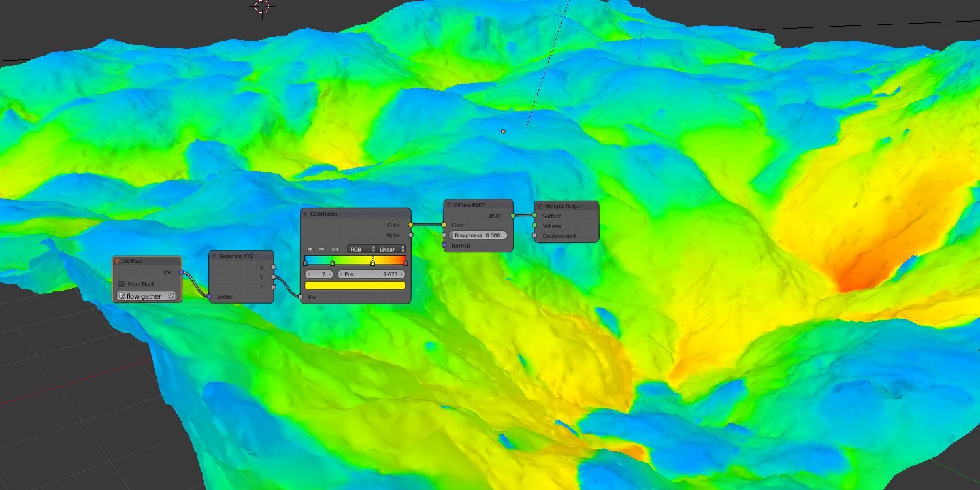Select the UV Map node by its title
The image size is (980, 490).
tap(132, 261)
